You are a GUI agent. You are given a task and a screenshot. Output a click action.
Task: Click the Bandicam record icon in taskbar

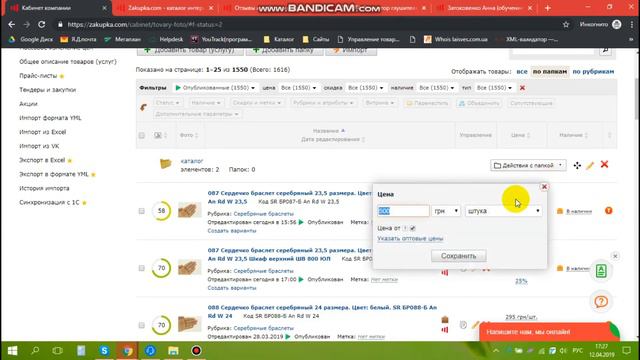click(196, 351)
